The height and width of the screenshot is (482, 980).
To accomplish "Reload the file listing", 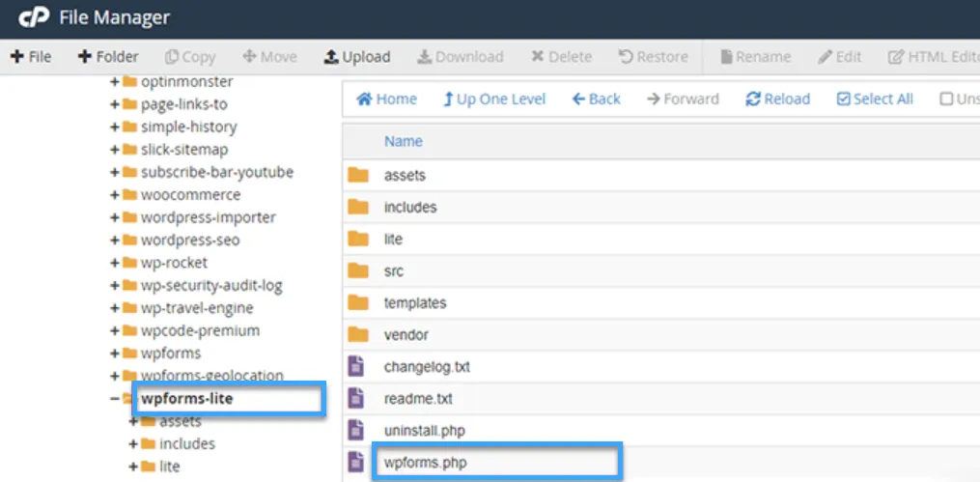I will 778,99.
